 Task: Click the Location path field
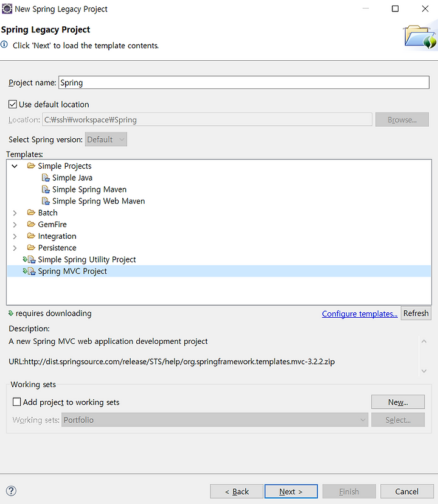tap(207, 119)
